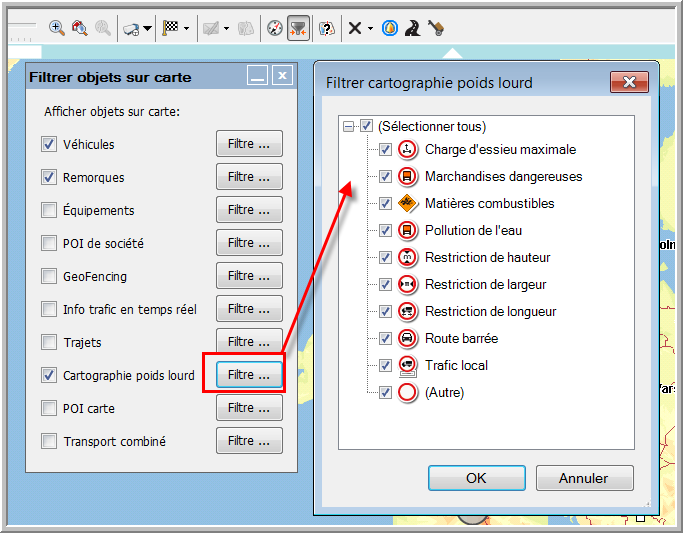Viewport: 683px width, 533px height.
Task: Click Annuler to cancel the filter dialog
Action: 584,478
